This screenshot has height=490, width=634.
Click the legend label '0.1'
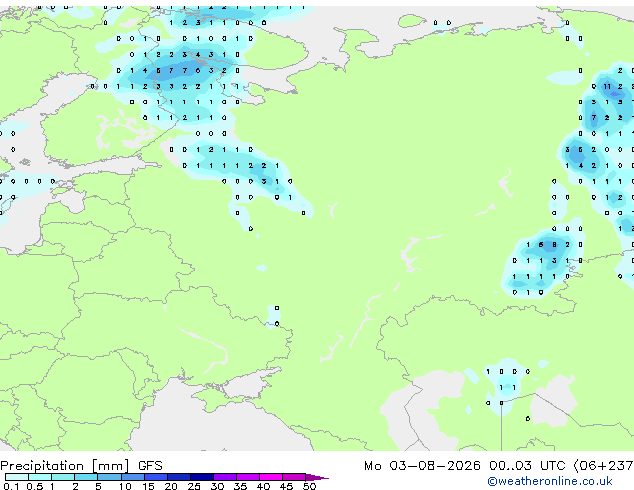[11, 486]
